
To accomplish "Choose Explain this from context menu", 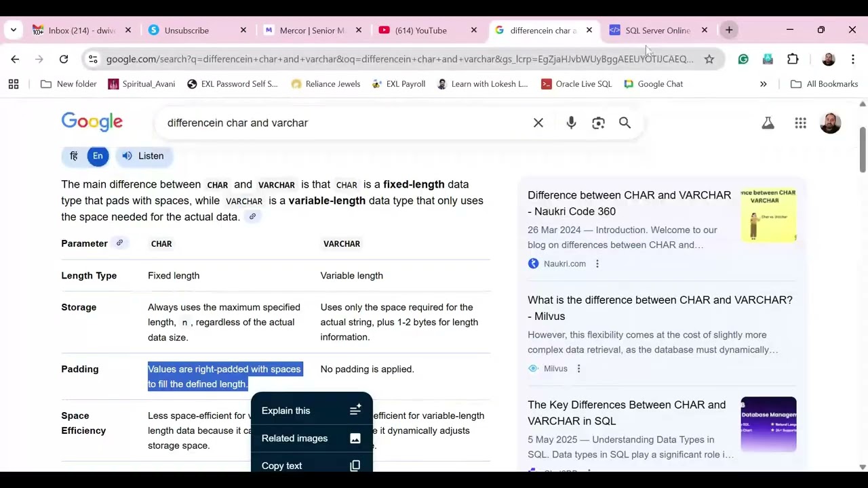I will 312,411.
